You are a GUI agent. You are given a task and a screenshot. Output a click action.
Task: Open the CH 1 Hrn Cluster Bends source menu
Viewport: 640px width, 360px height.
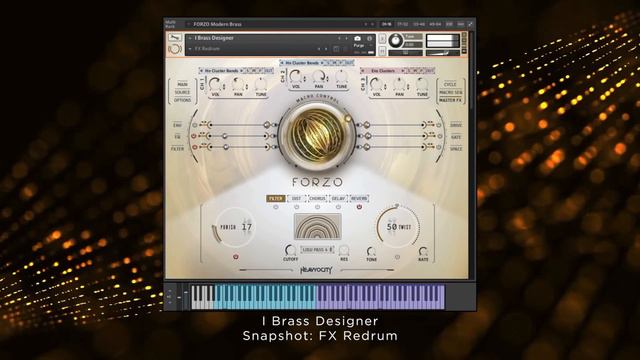click(222, 71)
